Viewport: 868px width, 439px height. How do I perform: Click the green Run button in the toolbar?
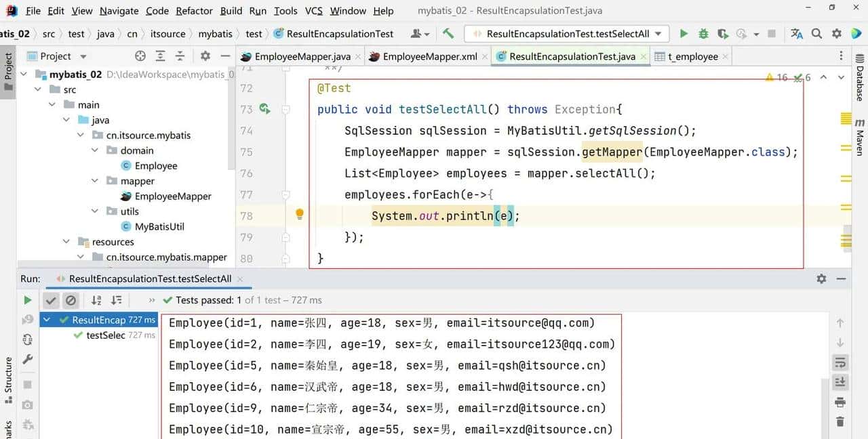point(684,33)
